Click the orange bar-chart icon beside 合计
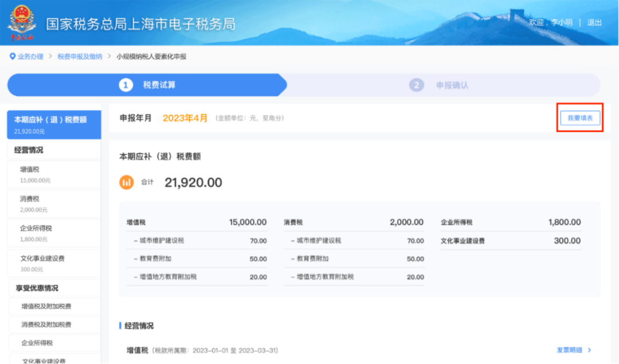This screenshot has width=619, height=364. [126, 182]
